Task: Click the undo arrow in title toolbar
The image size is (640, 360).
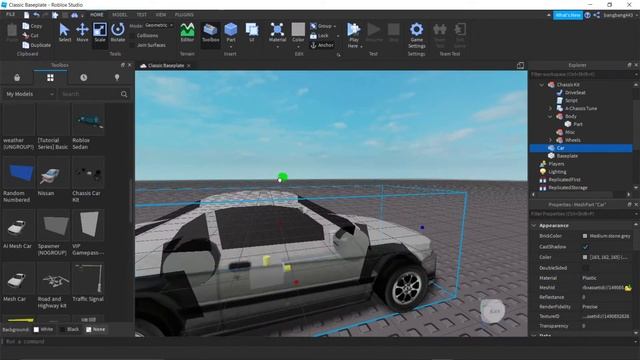Action: point(36,15)
